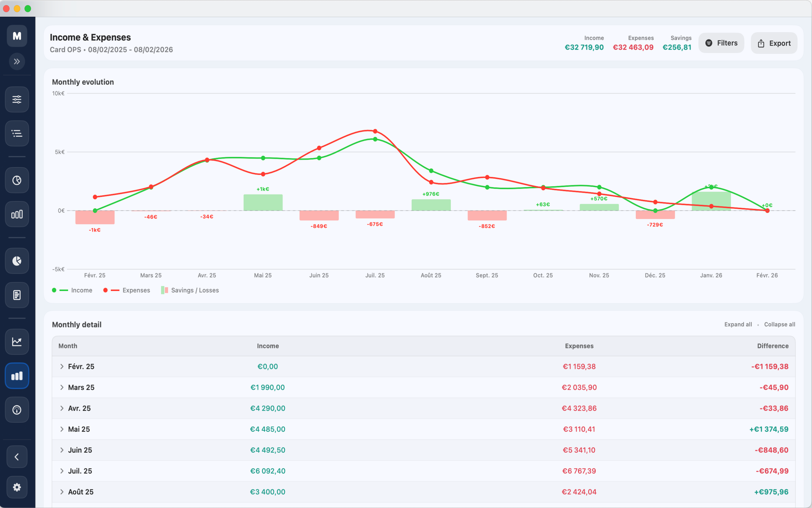Click Mars 25 income €1 990,00
The width and height of the screenshot is (812, 508).
pyautogui.click(x=268, y=387)
